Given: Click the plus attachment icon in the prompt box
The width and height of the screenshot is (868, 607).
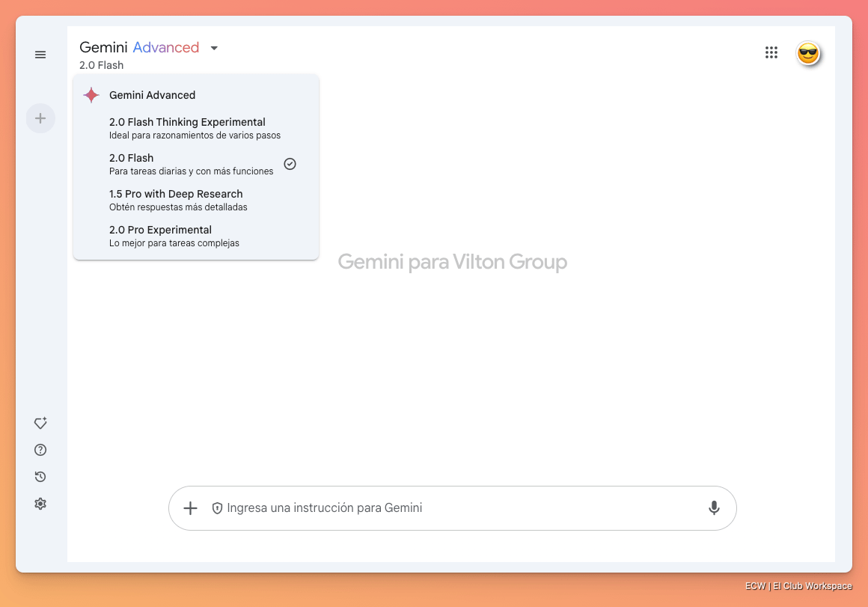Looking at the screenshot, I should click(x=190, y=508).
